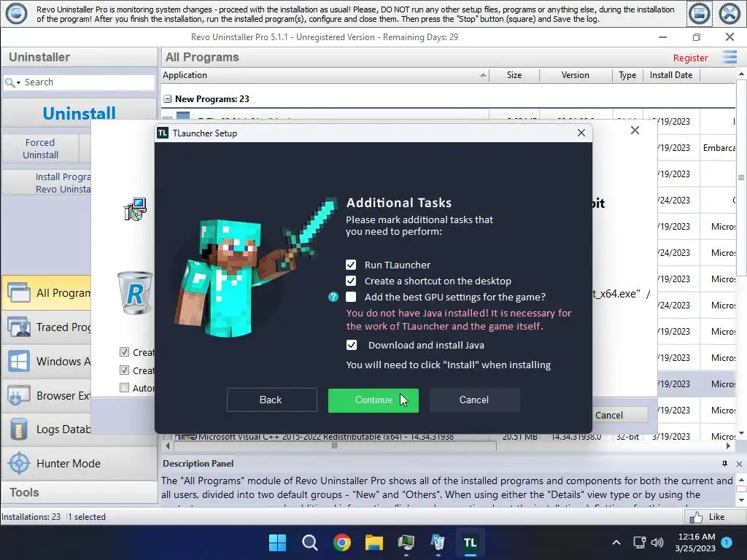Click the Revo monitoring circular logo icon
Image resolution: width=747 pixels, height=560 pixels.
point(16,13)
